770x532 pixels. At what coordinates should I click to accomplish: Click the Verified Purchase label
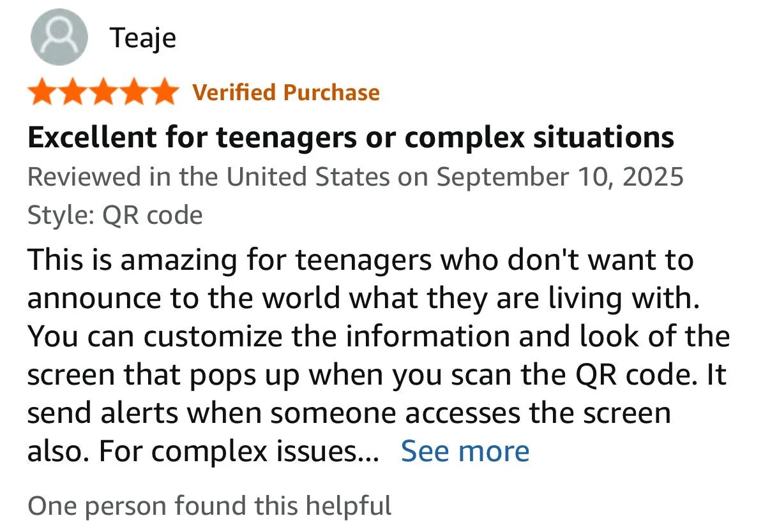click(x=286, y=92)
